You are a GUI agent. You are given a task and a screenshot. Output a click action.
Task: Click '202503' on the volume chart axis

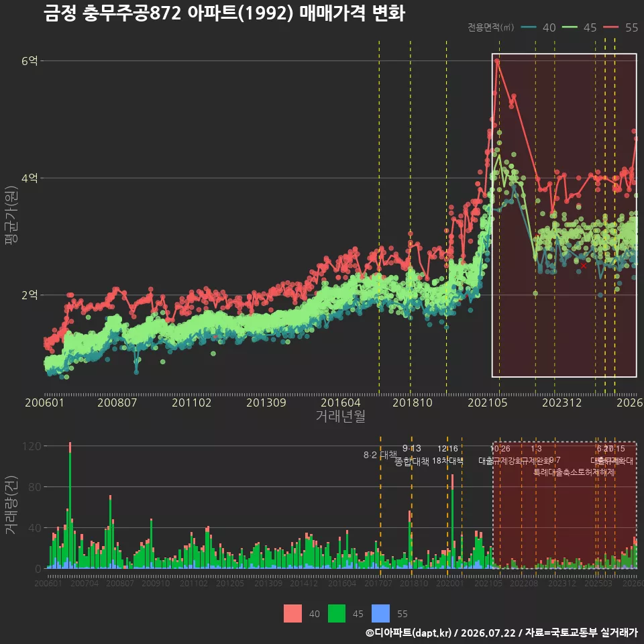[598, 583]
